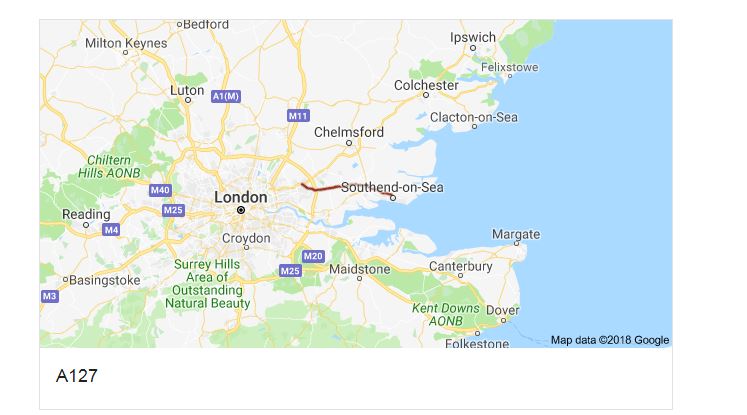
Task: Click the Canterbury town label
Action: [x=461, y=266]
